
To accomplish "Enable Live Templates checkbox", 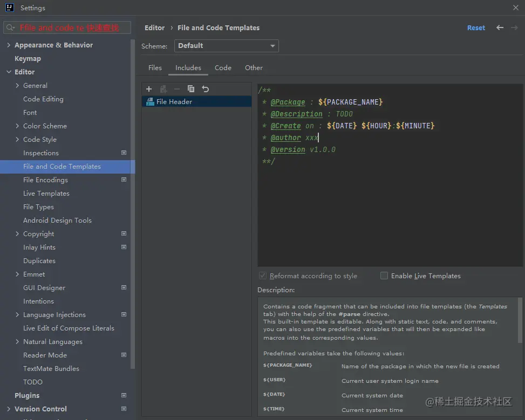I will point(384,276).
